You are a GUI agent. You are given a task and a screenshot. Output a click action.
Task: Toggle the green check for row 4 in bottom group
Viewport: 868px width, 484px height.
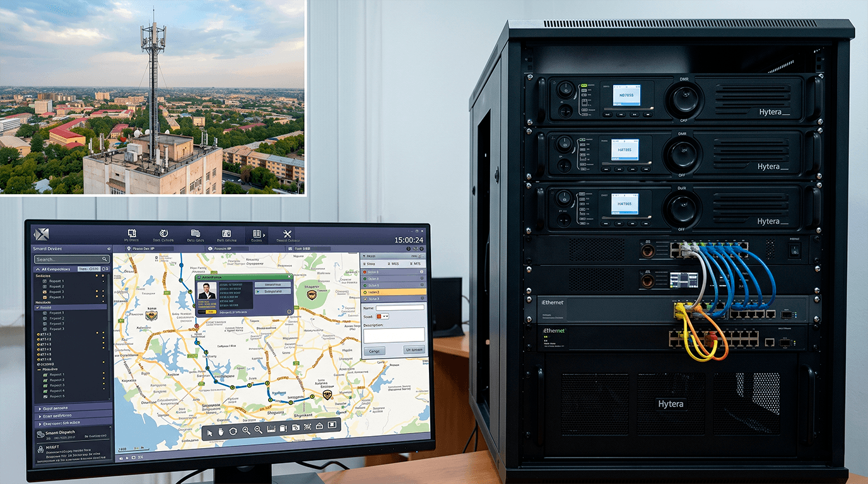coord(45,391)
